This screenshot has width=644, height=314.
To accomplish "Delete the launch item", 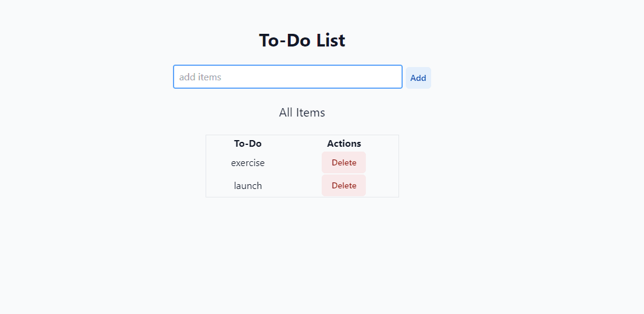I will point(343,185).
